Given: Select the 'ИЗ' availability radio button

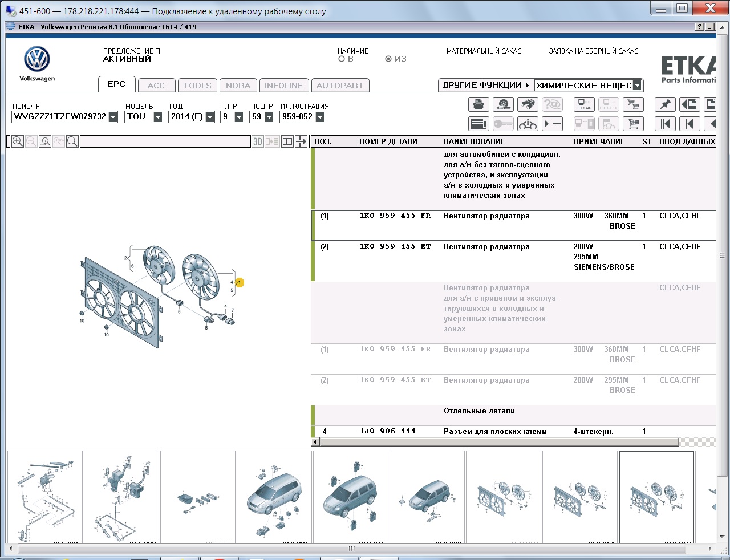Looking at the screenshot, I should point(388,59).
